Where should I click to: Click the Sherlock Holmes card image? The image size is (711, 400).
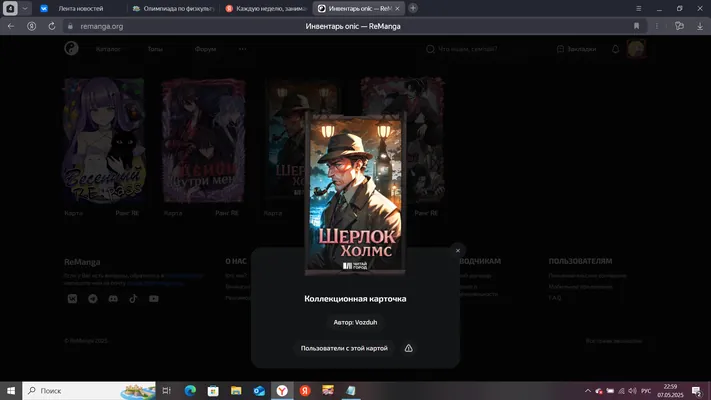point(355,194)
